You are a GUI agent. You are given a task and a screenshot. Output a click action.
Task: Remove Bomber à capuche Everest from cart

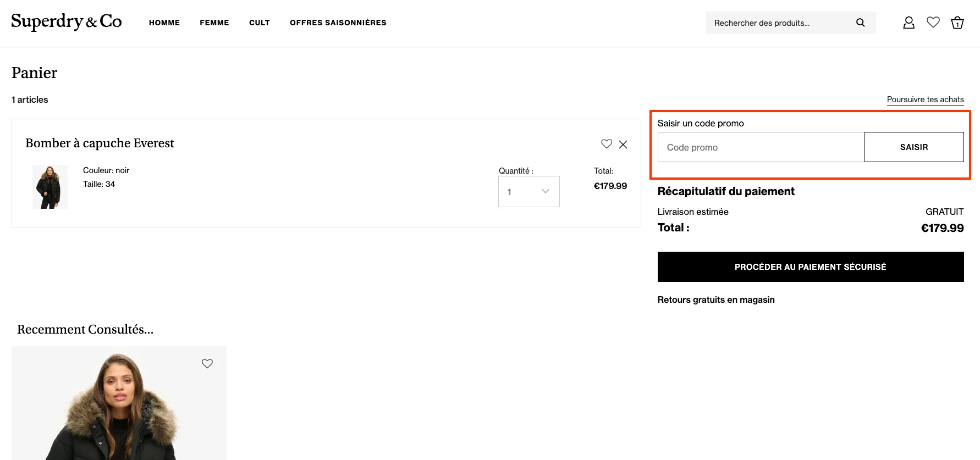click(623, 145)
